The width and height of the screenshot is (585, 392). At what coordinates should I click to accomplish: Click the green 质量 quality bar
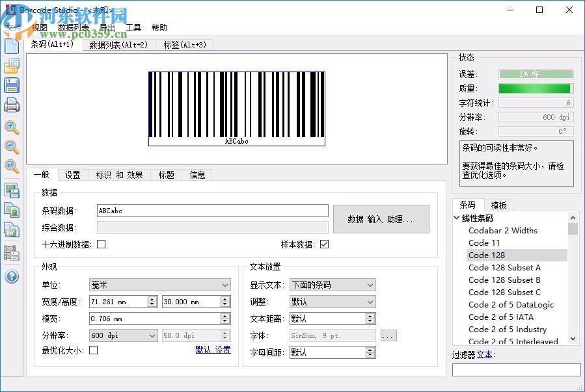pos(535,88)
